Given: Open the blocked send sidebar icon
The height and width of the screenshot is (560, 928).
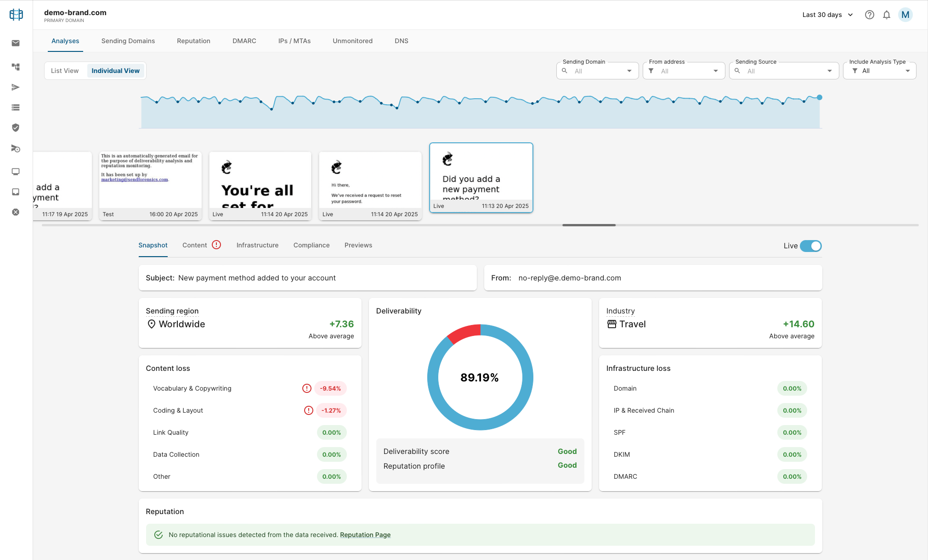Looking at the screenshot, I should pyautogui.click(x=16, y=149).
